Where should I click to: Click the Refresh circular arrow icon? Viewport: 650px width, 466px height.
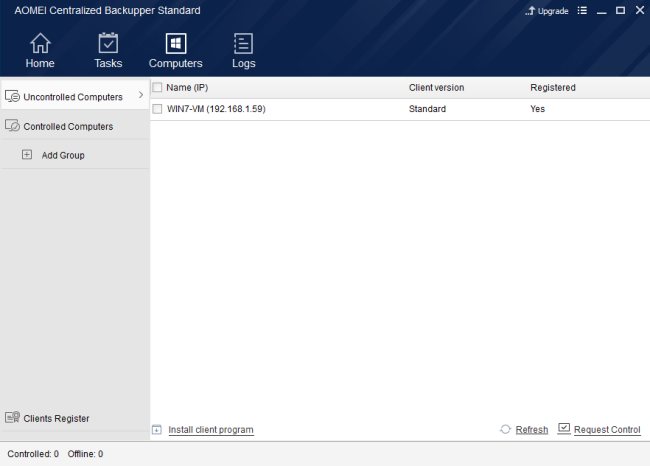(505, 430)
